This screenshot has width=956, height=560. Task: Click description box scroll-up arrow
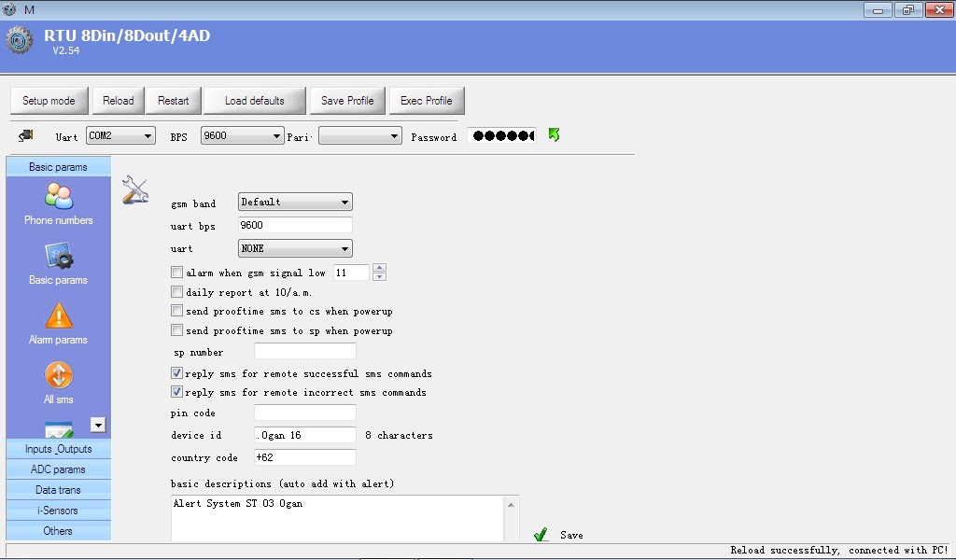[x=511, y=505]
